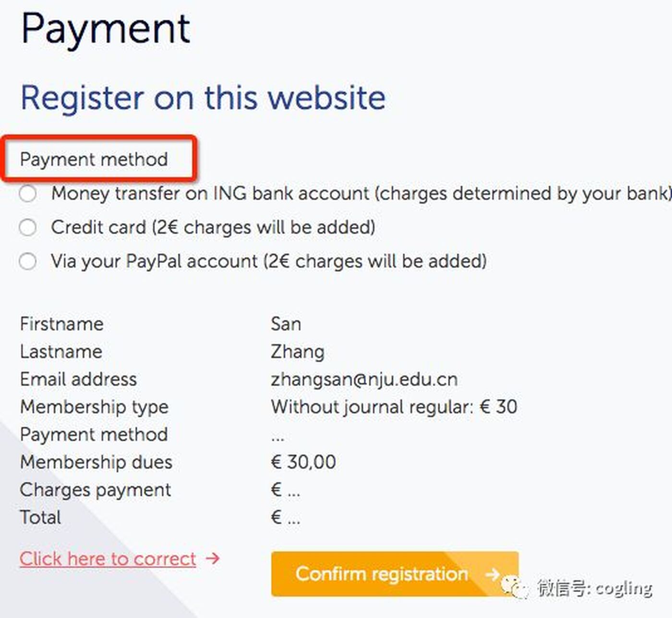This screenshot has width=672, height=618.
Task: Click the last name value 'Zhang'
Action: 298,352
